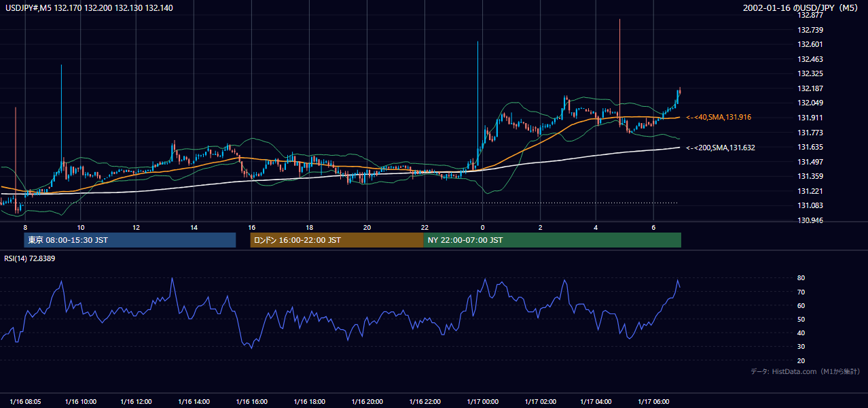Click RSI scale value 50

(x=801, y=319)
